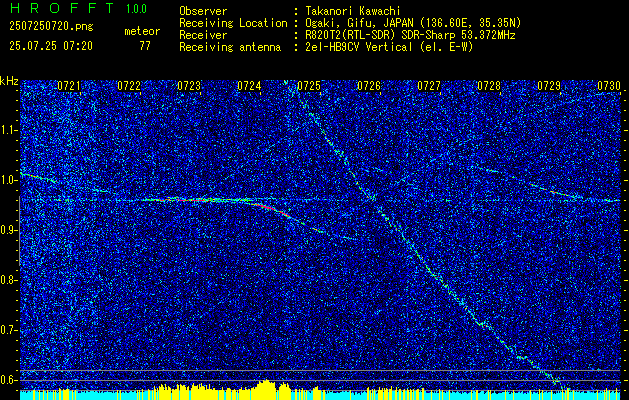Click the 0721 time marker
The height and width of the screenshot is (400, 629).
(x=69, y=86)
